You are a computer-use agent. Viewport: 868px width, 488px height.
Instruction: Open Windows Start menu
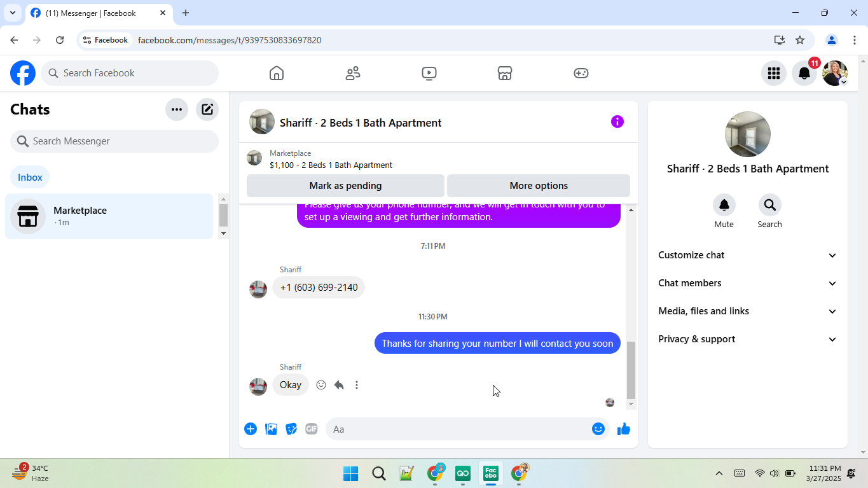(x=350, y=473)
